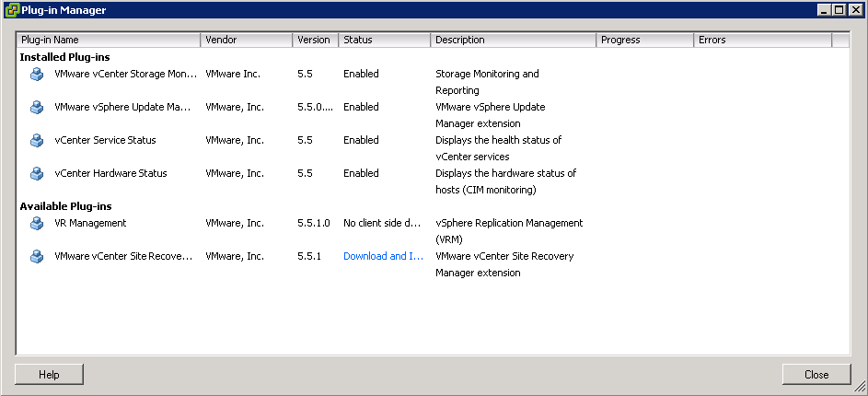This screenshot has height=396, width=868.
Task: Sort plug-ins by Status column header
Action: tap(385, 40)
